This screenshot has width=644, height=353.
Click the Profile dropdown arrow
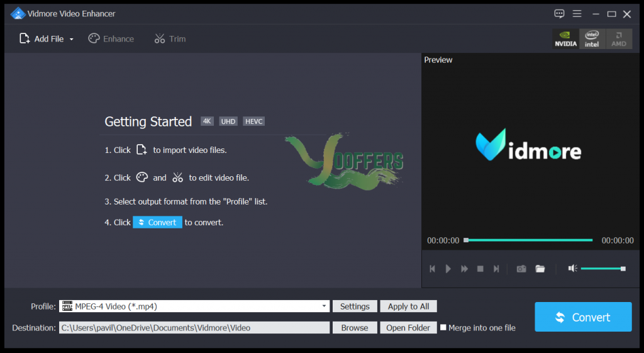pyautogui.click(x=324, y=306)
